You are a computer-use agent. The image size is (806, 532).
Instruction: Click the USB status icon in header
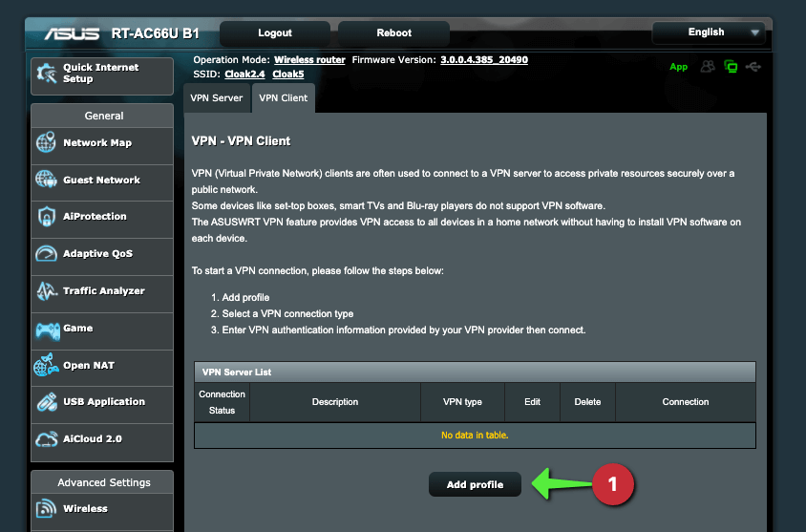753,66
